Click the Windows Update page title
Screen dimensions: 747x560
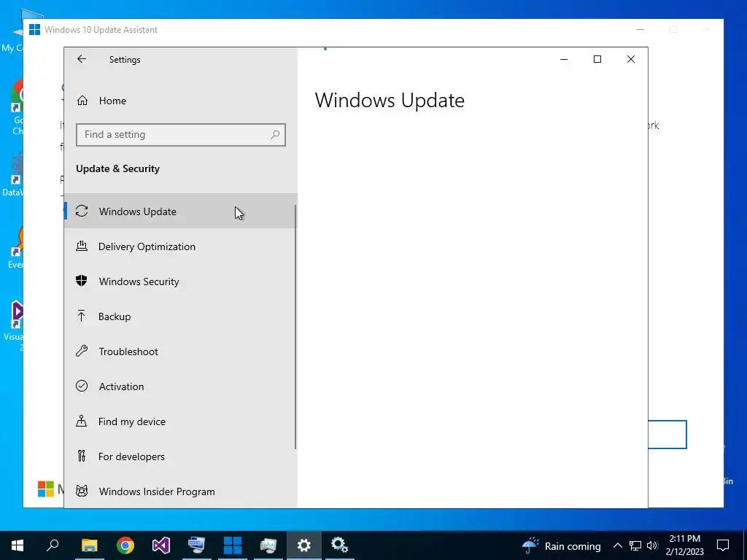390,101
